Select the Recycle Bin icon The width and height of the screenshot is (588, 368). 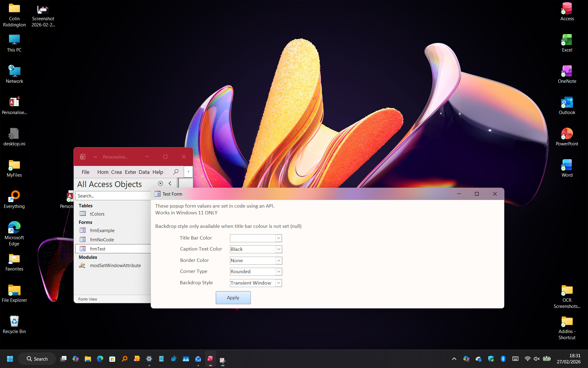coord(14,324)
